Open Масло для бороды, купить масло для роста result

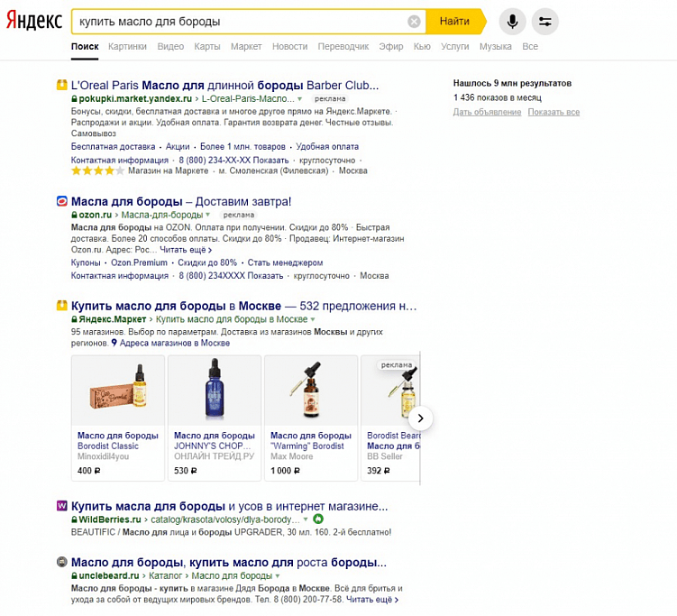coord(229,563)
